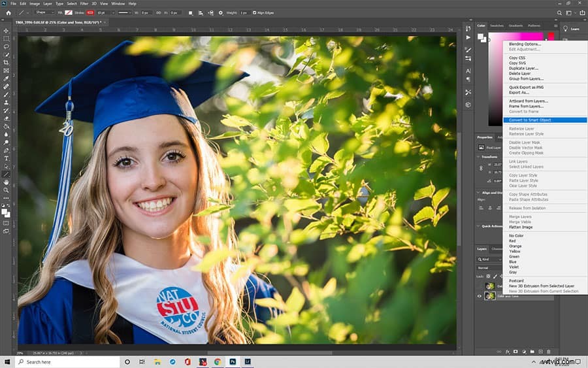Open the 3D cube panel icon
This screenshot has width=588, height=368.
click(x=468, y=105)
